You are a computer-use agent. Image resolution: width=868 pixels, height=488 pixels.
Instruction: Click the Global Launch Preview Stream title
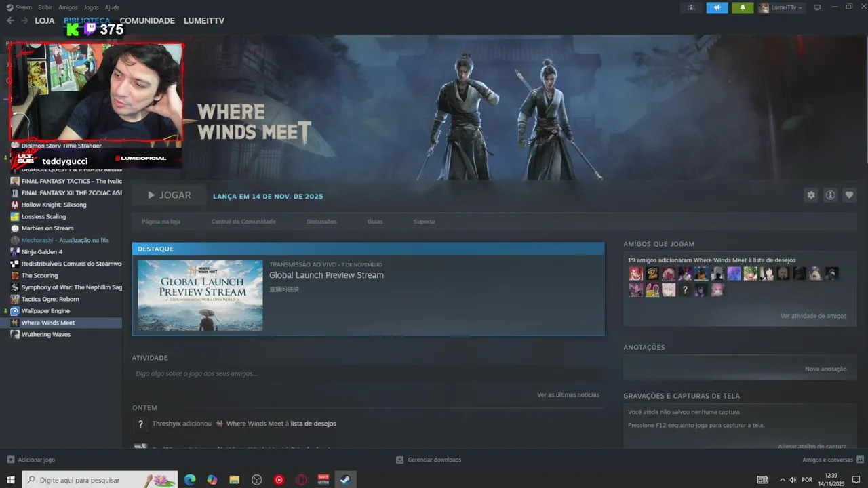click(326, 275)
